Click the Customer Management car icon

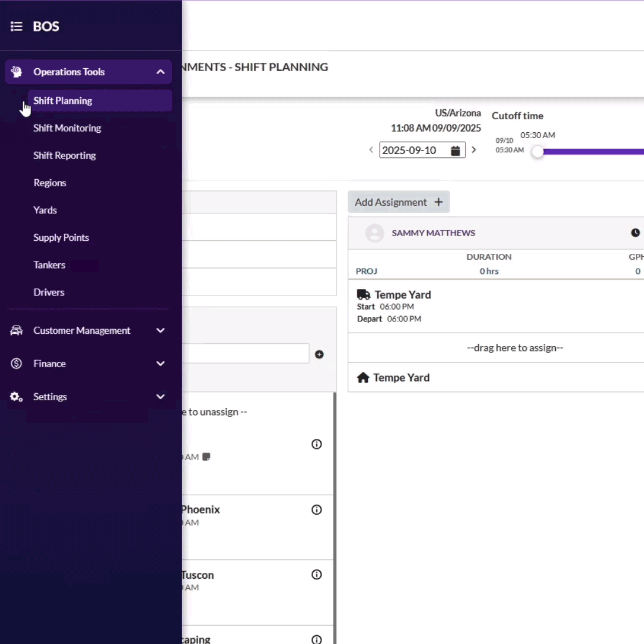tap(16, 331)
